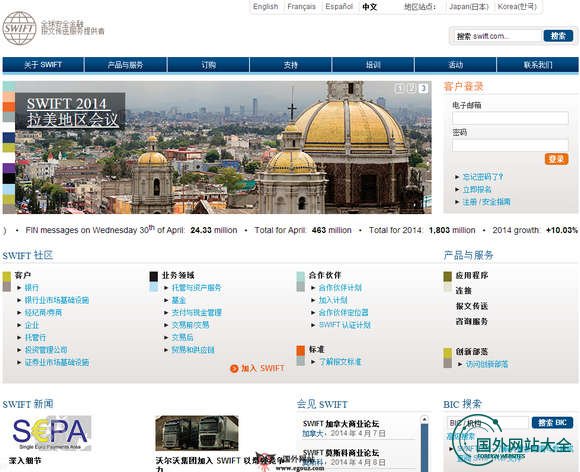Open the 加入 SWIFT link text

click(x=263, y=368)
